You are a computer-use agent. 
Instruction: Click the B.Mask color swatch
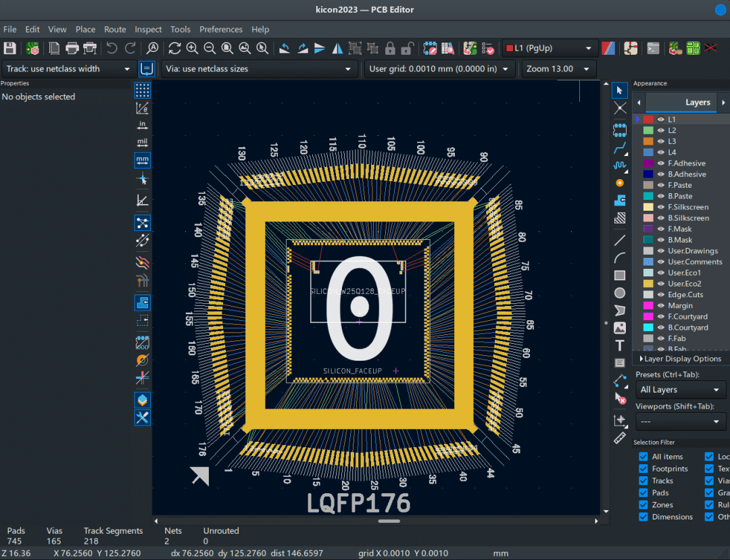648,240
